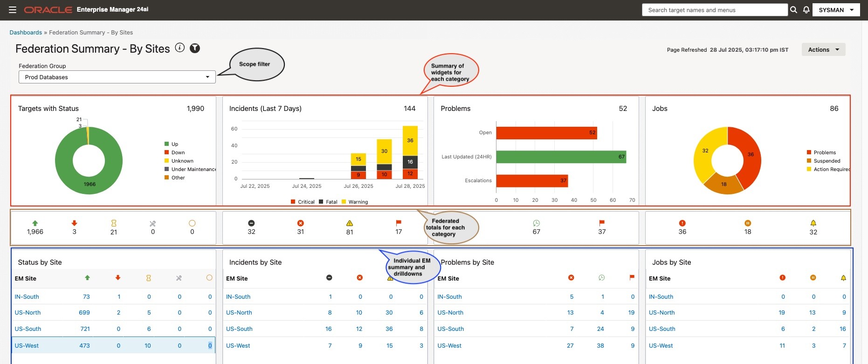The width and height of the screenshot is (868, 364).
Task: Click the suspended column icon in Jobs by Site
Action: tap(813, 278)
